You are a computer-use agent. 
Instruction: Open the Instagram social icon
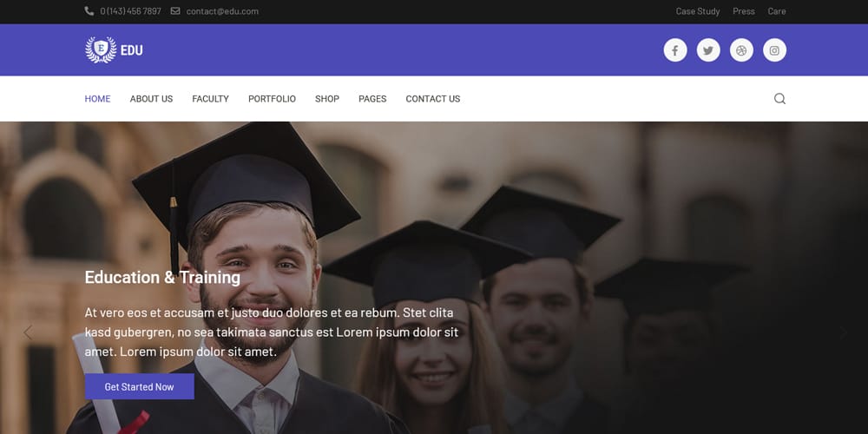(x=774, y=50)
